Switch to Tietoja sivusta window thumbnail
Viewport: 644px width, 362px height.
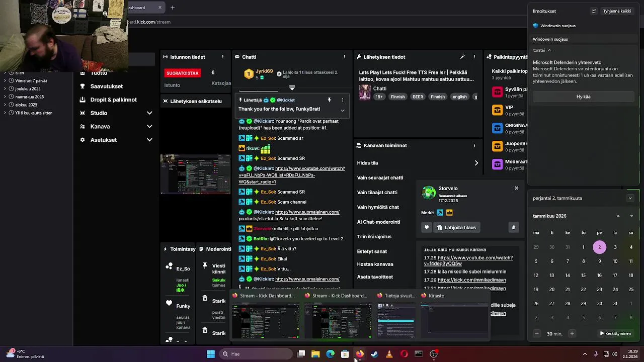pyautogui.click(x=396, y=315)
